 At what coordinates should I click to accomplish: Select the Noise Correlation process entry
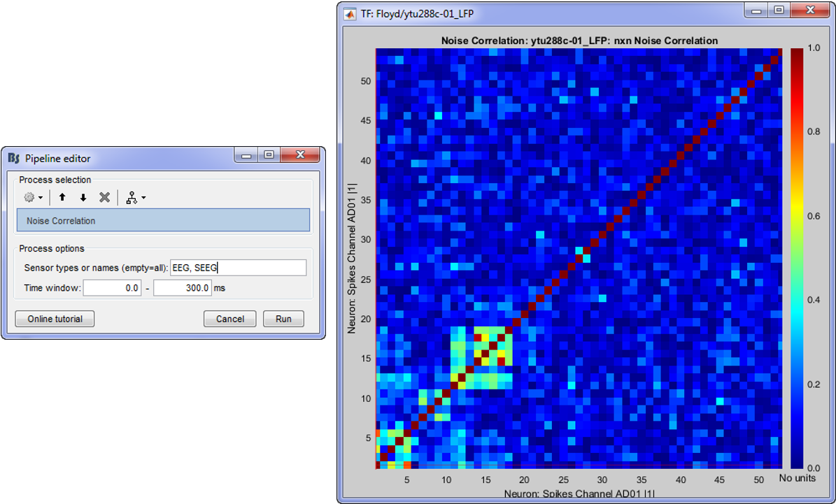point(163,220)
